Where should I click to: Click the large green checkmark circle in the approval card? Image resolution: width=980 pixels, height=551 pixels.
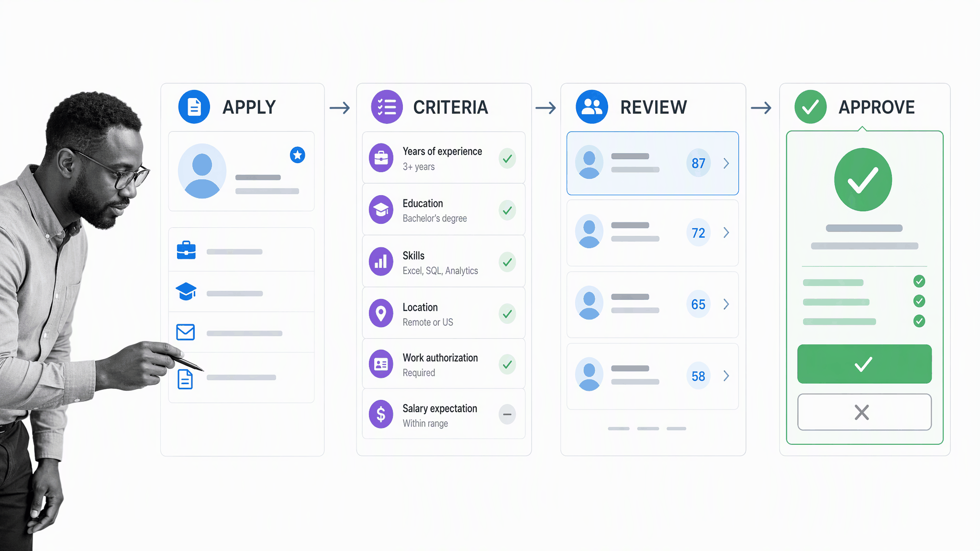863,180
